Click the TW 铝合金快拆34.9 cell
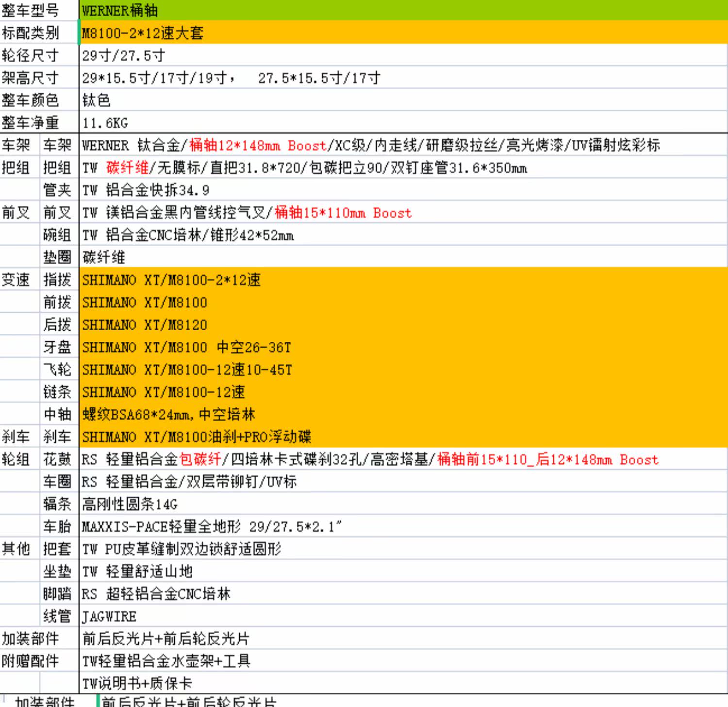The image size is (728, 707). 403,190
